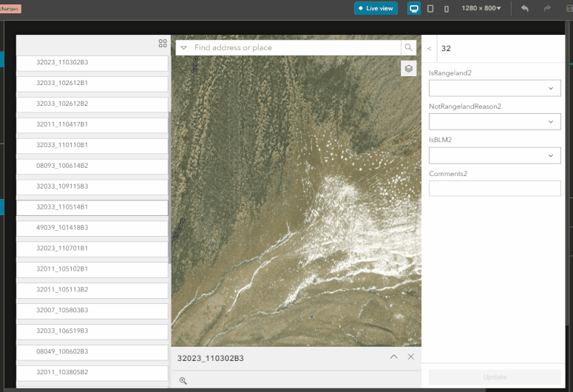Select list item 32011_110417B1
The width and height of the screenshot is (573, 392).
tap(92, 125)
